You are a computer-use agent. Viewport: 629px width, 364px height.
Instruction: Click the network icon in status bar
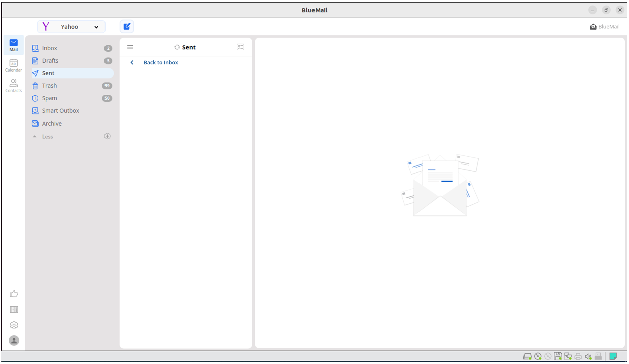tap(568, 357)
